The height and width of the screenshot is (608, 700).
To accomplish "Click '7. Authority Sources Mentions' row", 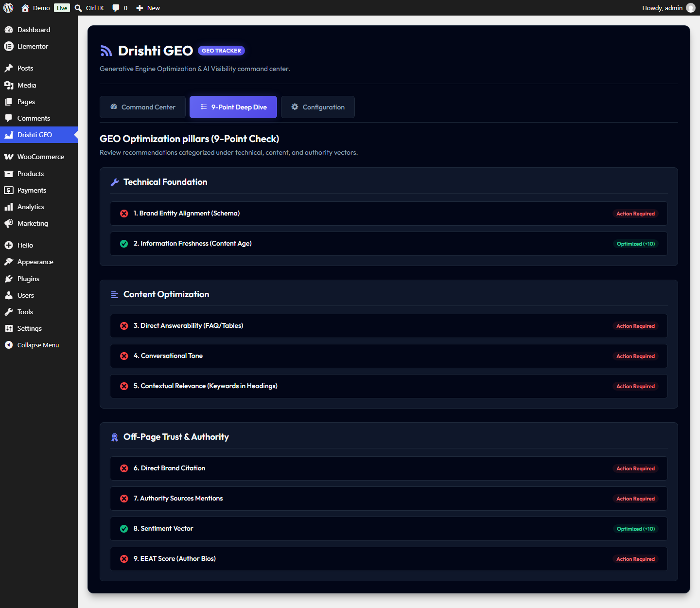I will [389, 499].
